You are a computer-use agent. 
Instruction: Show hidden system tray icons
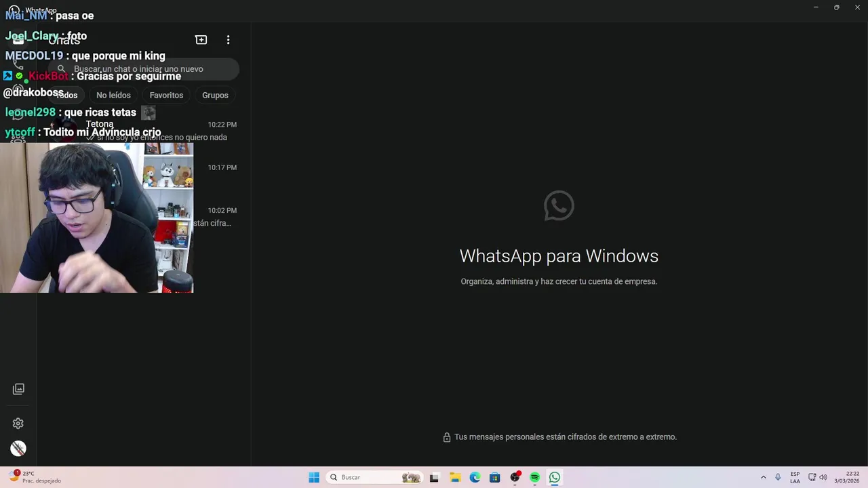tap(764, 477)
